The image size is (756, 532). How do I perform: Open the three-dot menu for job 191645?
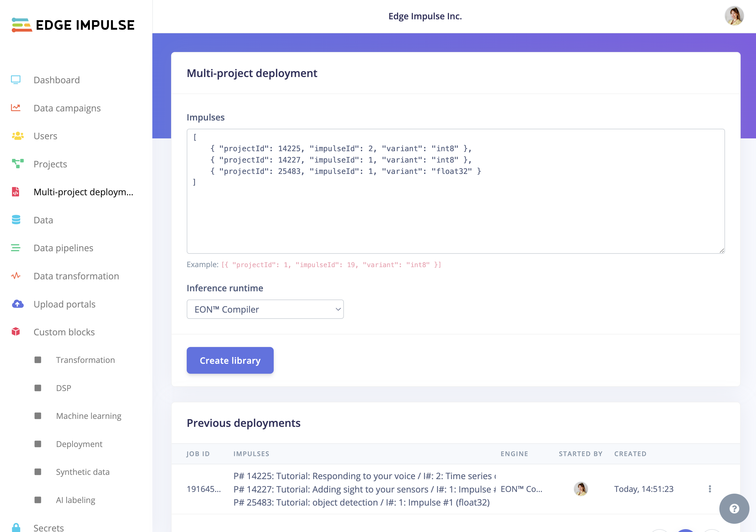[710, 489]
